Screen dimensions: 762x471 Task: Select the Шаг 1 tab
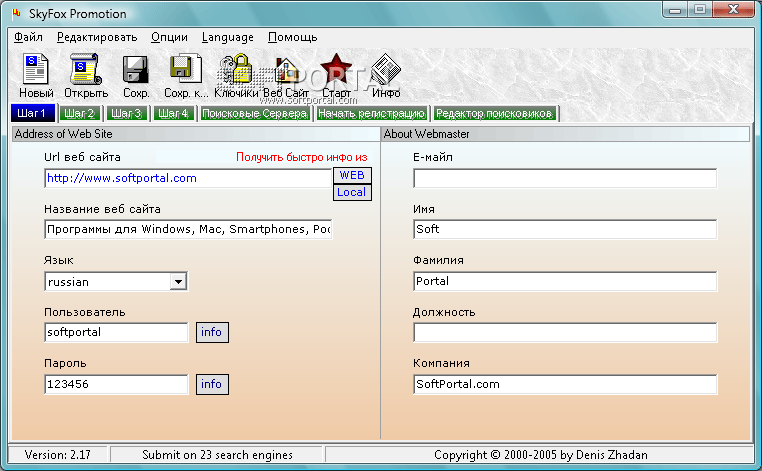coord(32,113)
